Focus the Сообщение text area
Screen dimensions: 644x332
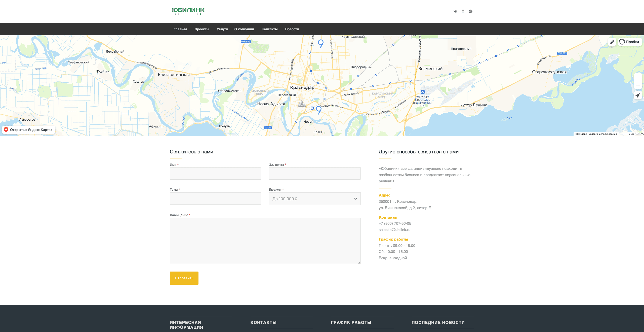coord(265,241)
